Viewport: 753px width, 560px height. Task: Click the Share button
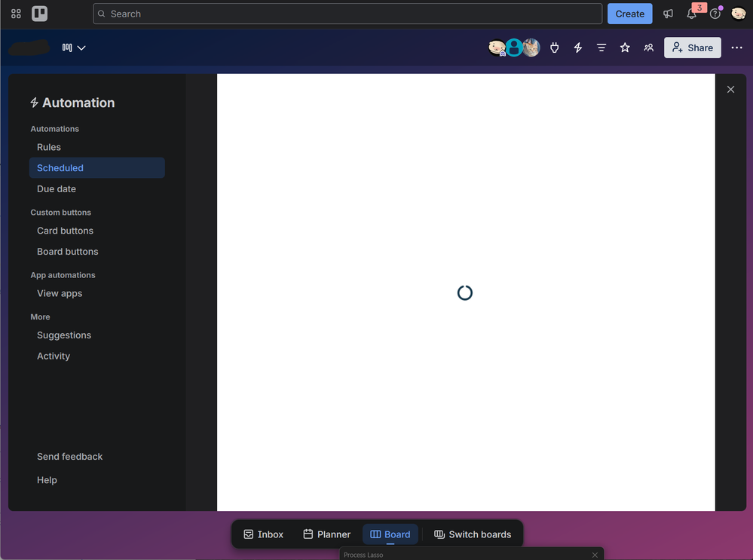coord(693,47)
